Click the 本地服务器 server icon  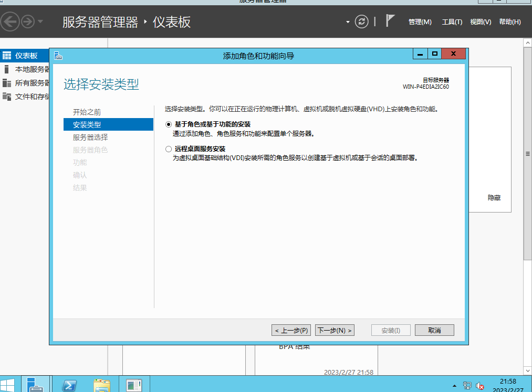(6, 69)
